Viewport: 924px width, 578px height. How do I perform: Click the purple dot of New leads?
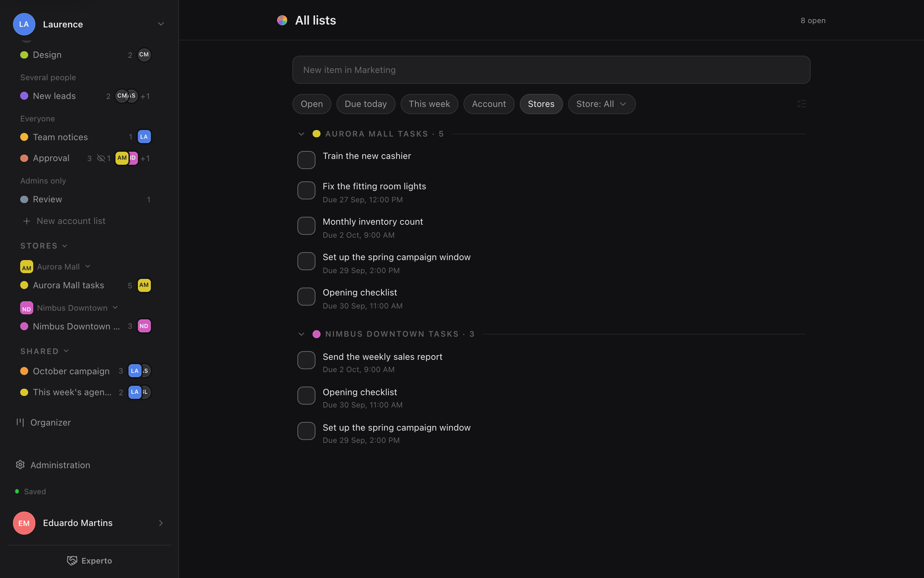(x=24, y=96)
